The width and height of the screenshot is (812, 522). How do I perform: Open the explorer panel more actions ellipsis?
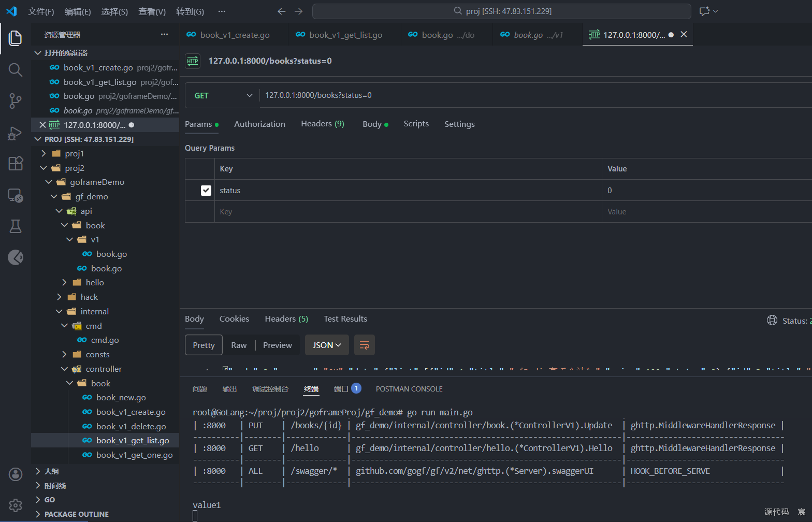[164, 34]
